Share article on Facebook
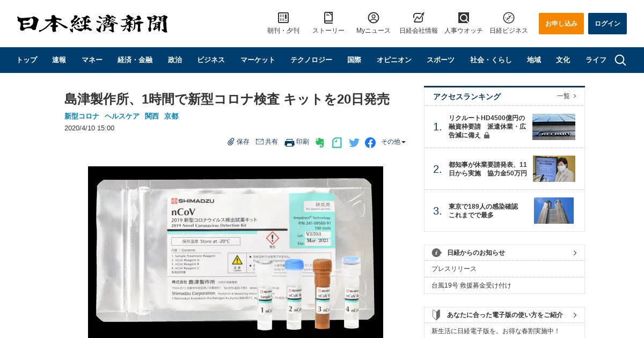 (370, 143)
